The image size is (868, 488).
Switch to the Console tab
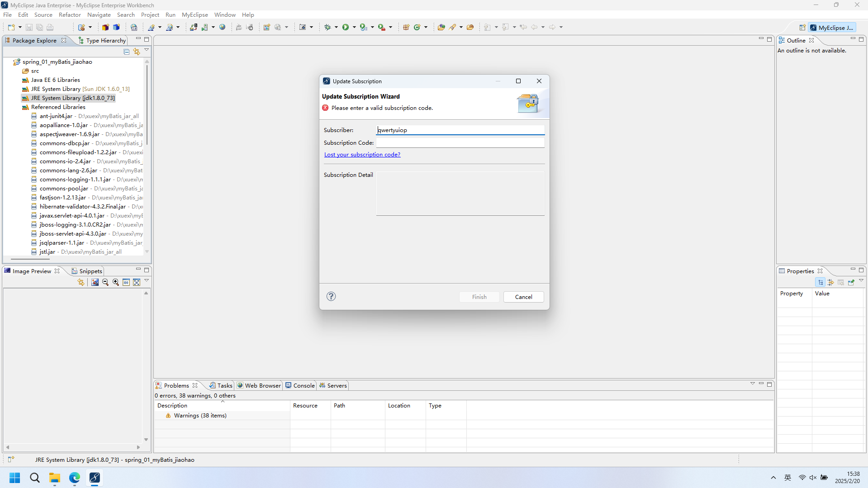click(x=300, y=385)
